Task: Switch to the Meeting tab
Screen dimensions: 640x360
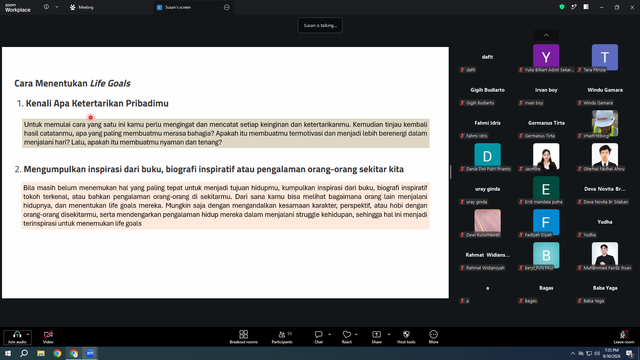Action: pyautogui.click(x=82, y=7)
